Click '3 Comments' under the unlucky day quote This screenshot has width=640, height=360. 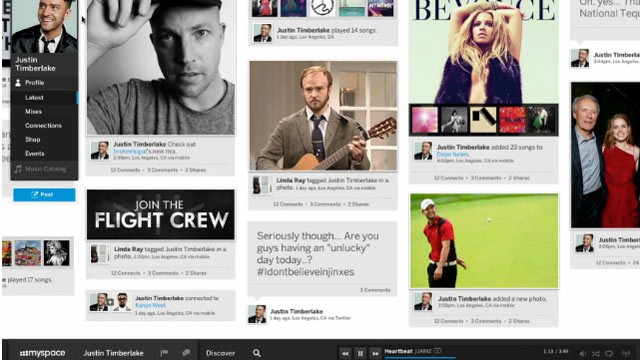click(375, 290)
